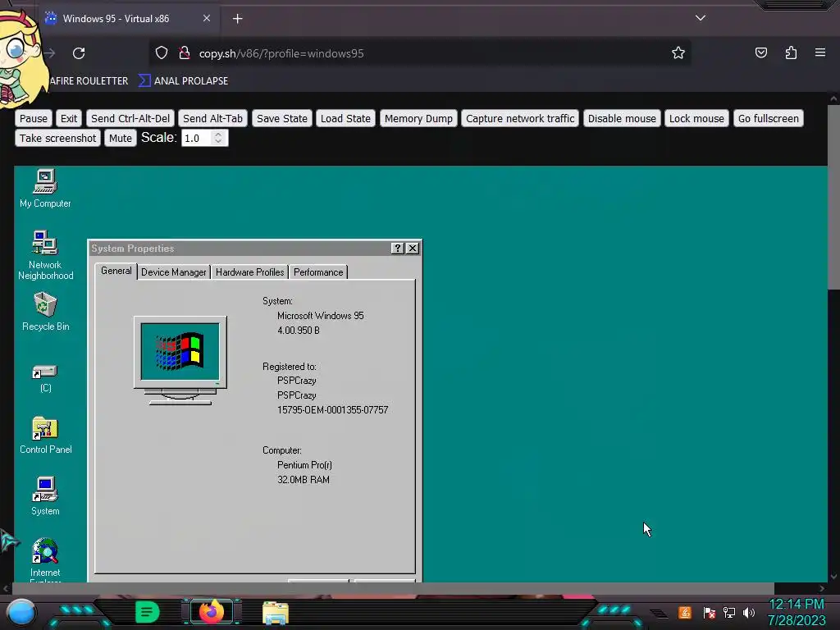Switch to the Hardware Profiles tab

pyautogui.click(x=249, y=272)
